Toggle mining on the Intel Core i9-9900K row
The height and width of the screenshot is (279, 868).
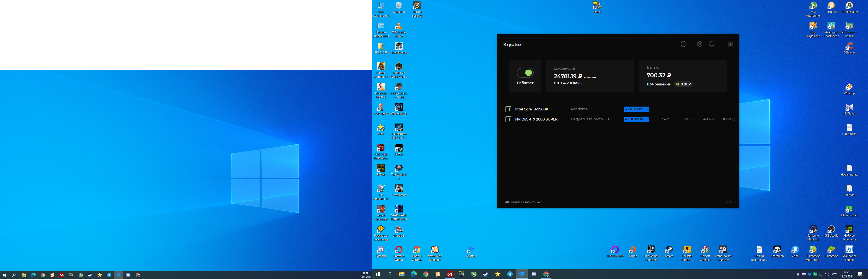[508, 109]
